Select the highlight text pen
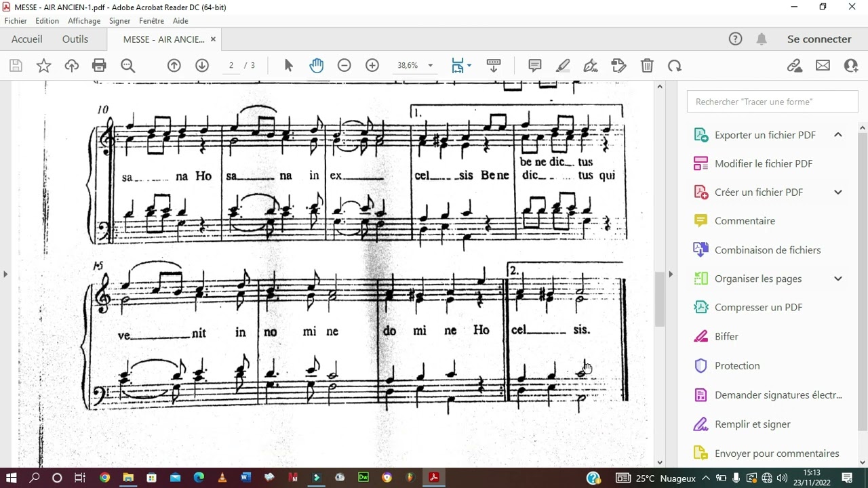This screenshot has height=488, width=868. [563, 66]
